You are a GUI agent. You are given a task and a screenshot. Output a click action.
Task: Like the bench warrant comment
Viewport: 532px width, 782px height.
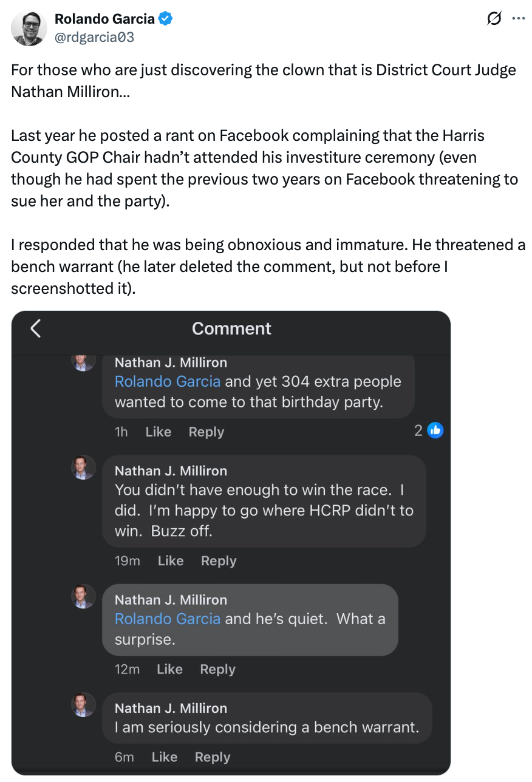pos(165,757)
